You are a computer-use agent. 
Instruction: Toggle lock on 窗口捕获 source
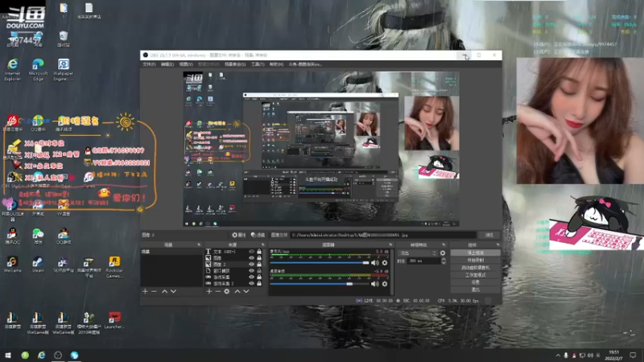pos(259,271)
